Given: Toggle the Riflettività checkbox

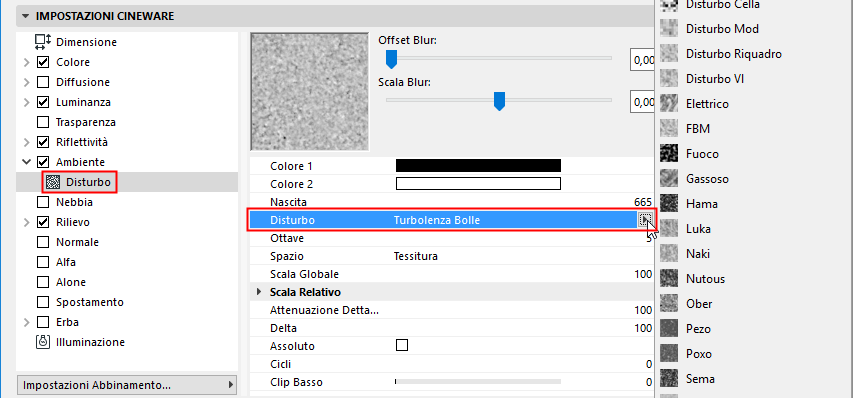Looking at the screenshot, I should (43, 142).
